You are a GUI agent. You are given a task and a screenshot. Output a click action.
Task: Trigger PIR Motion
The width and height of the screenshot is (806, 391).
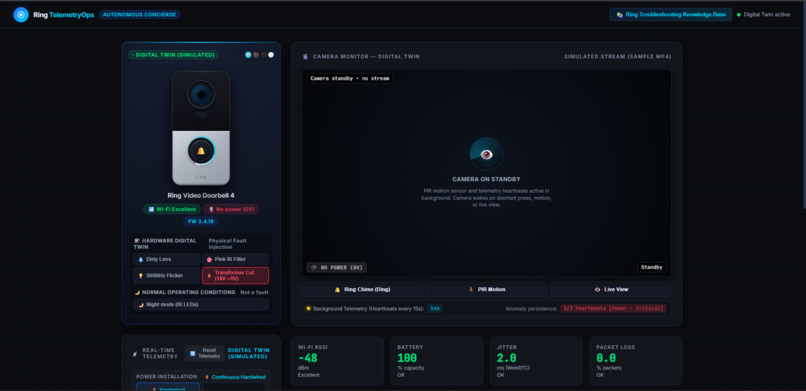coord(486,289)
